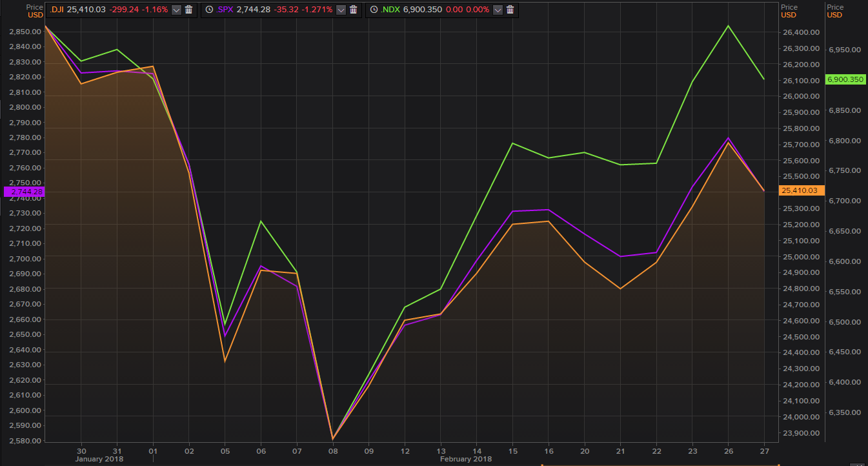The image size is (868, 466).
Task: Delete the .DJI series with its trash icon
Action: click(x=188, y=10)
